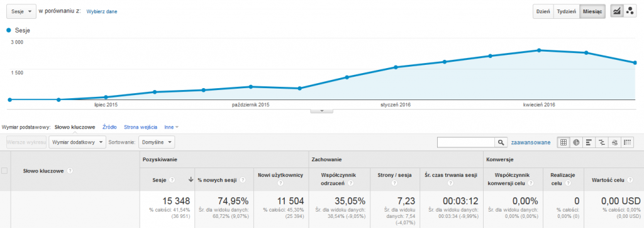Viewport: 644px width, 228px height.
Task: Set chart granularity to Miesiąc
Action: coord(592,11)
